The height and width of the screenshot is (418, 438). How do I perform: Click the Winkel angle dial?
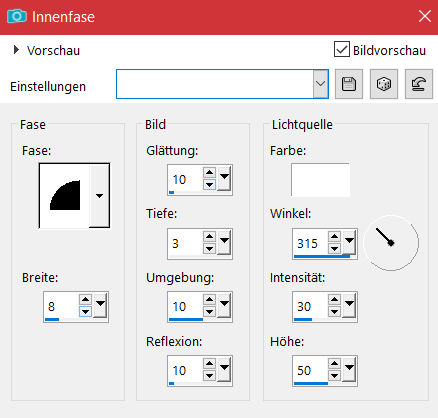pos(391,243)
